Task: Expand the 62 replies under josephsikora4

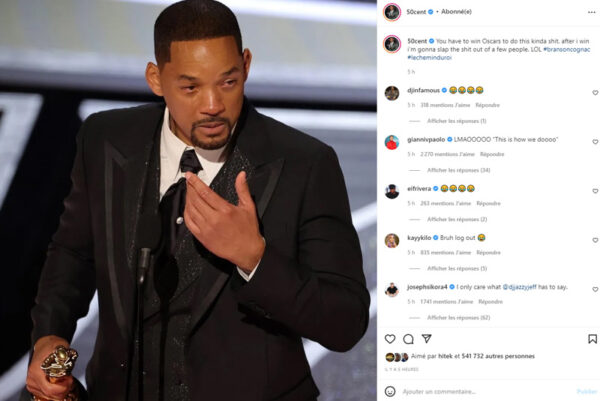Action: pyautogui.click(x=458, y=317)
